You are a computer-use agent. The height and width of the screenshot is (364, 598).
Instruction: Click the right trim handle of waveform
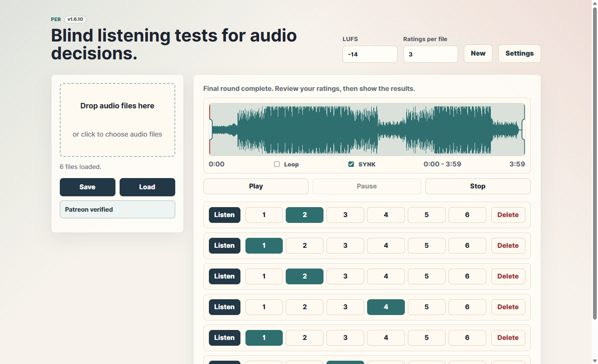coord(523,129)
